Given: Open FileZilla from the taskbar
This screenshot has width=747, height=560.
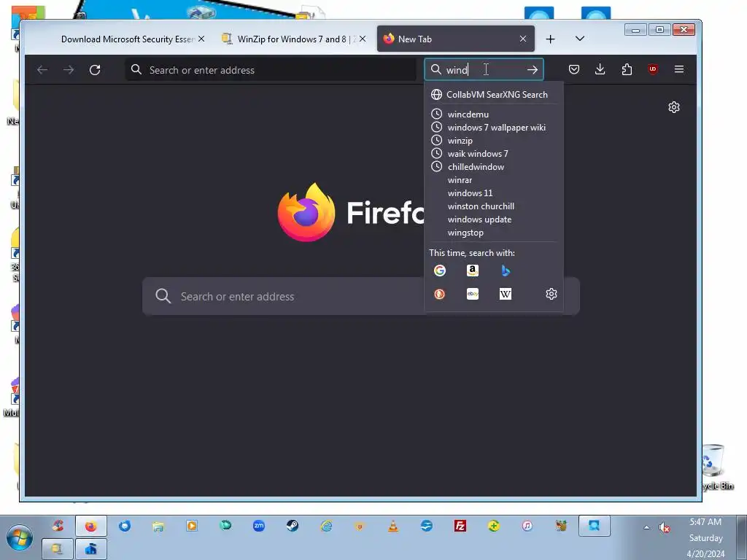Looking at the screenshot, I should pyautogui.click(x=460, y=526).
